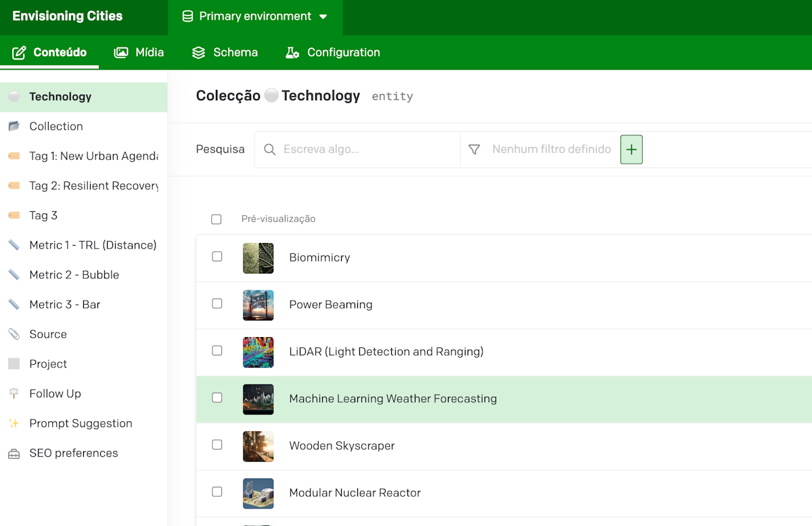Select Technology model in sidebar

(x=83, y=97)
